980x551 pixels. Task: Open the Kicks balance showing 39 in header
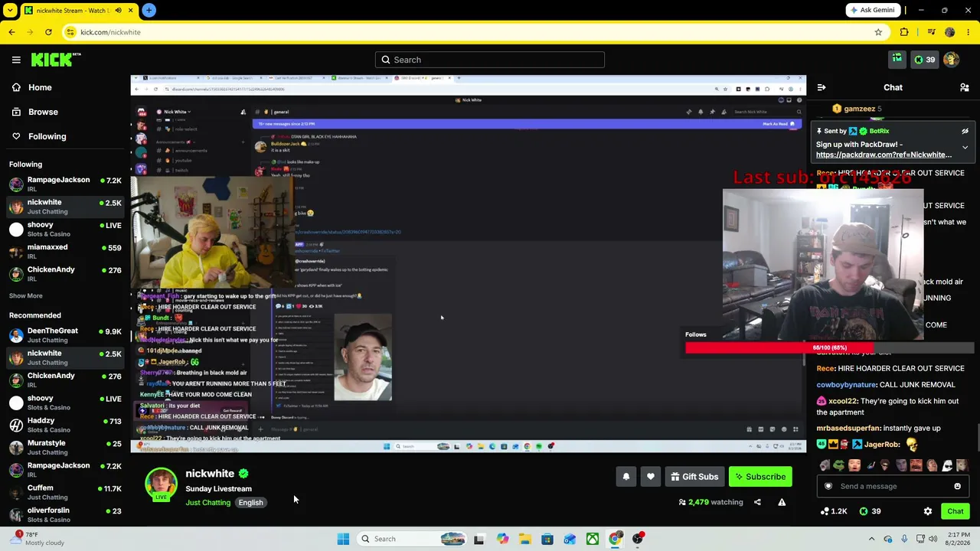(925, 60)
